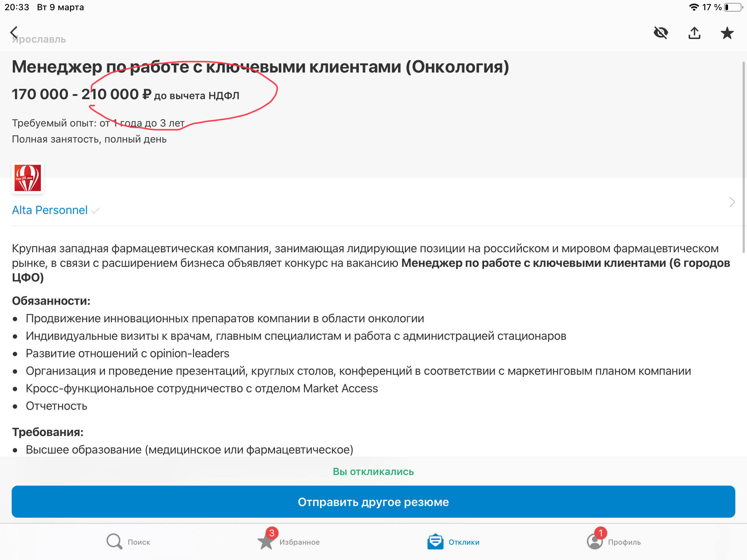Tap the Требования heading
This screenshot has height=560, width=747.
click(x=47, y=432)
